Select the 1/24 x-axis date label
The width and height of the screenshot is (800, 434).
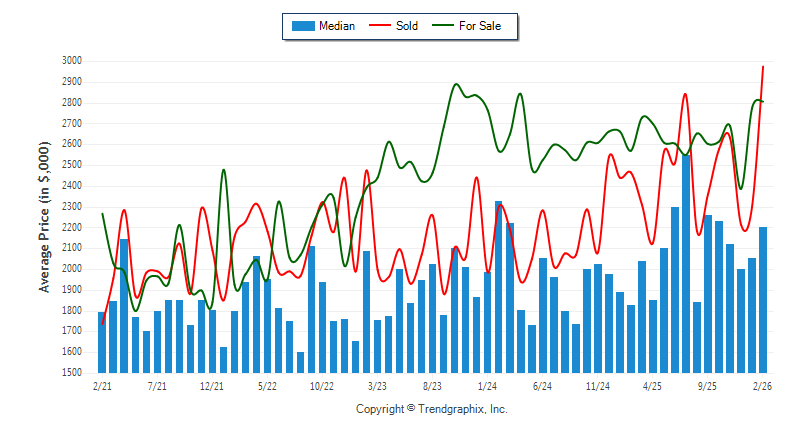[487, 384]
